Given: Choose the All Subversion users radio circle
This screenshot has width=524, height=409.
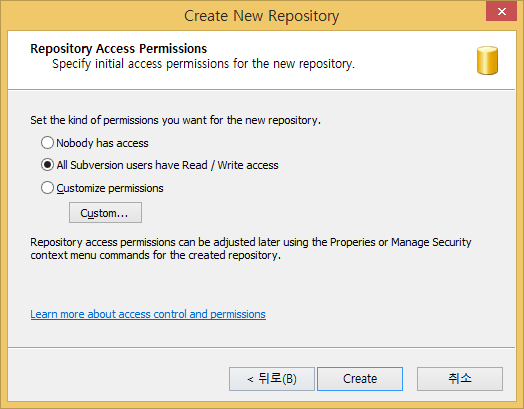Looking at the screenshot, I should (x=47, y=165).
